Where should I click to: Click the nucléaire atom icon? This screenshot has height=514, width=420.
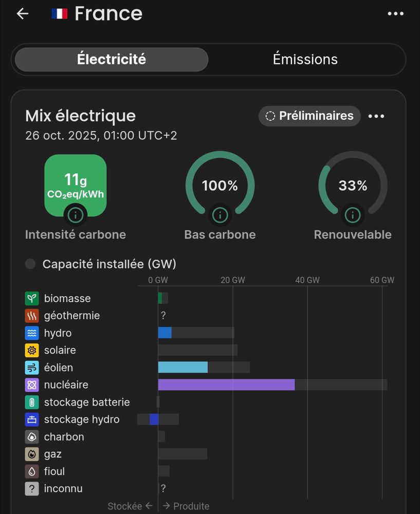coord(31,384)
